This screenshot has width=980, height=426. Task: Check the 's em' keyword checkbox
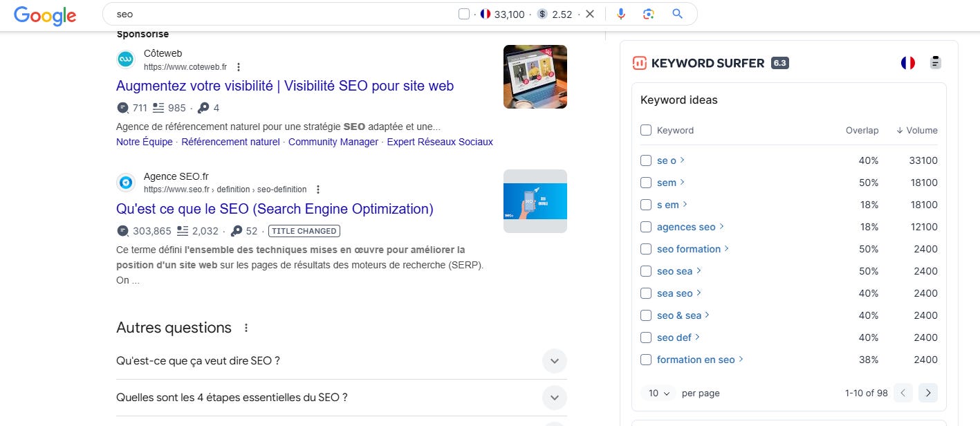[646, 205]
